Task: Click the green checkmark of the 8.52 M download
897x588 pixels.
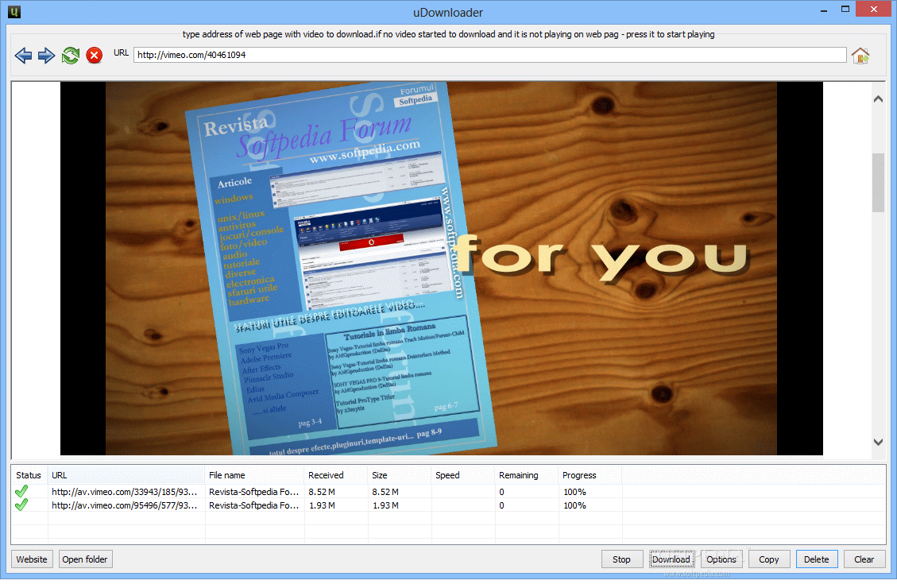Action: [x=21, y=491]
